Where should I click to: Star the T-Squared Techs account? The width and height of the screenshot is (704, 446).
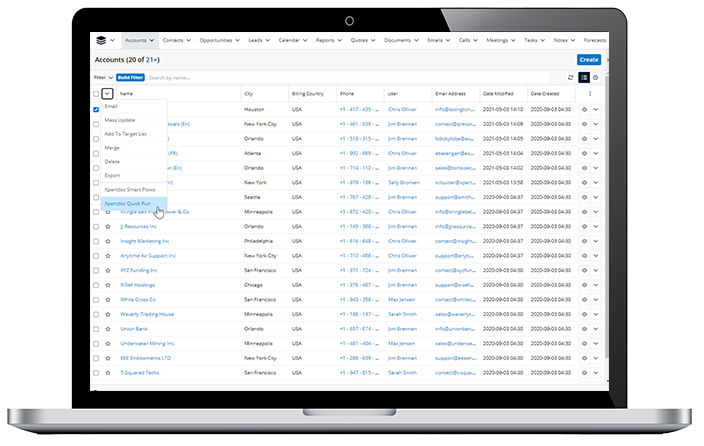(x=108, y=371)
